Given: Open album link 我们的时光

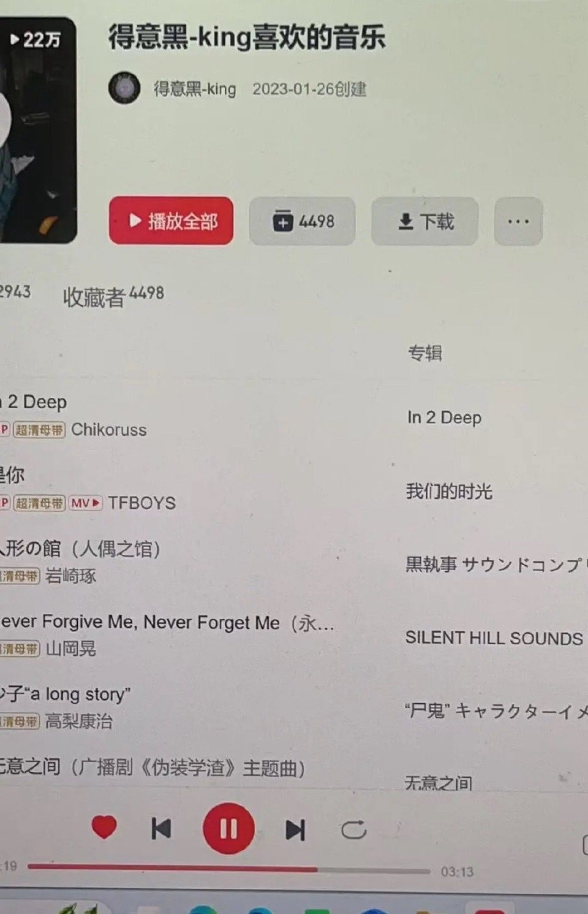Looking at the screenshot, I should (x=449, y=491).
